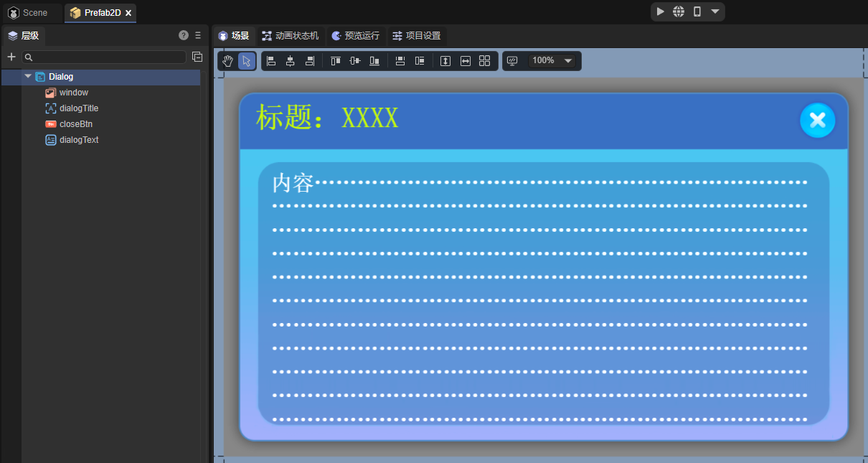Select closeBtn in the hierarchy

coord(75,124)
